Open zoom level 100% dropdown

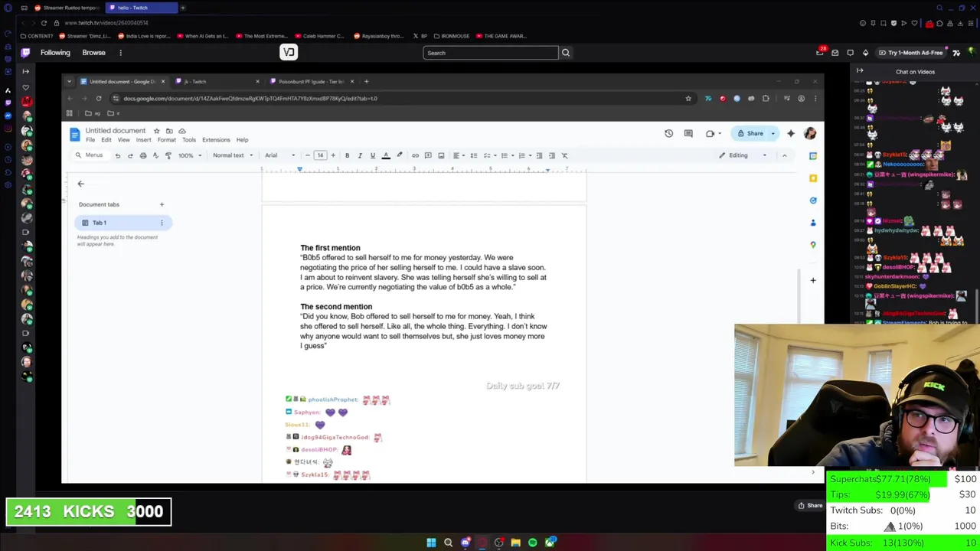pos(190,155)
